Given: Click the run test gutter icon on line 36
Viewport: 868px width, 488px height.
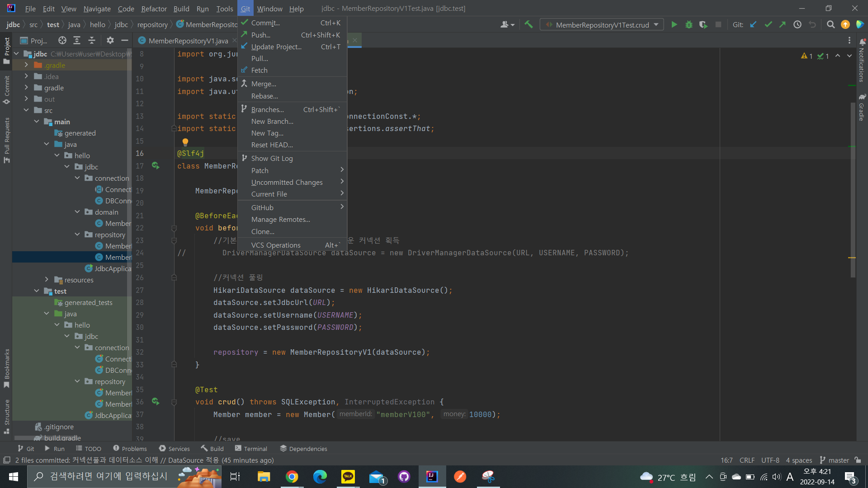Looking at the screenshot, I should [x=156, y=402].
